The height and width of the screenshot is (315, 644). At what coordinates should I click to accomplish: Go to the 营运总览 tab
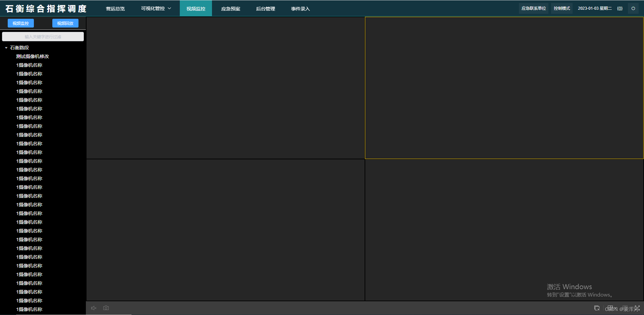[x=115, y=8]
